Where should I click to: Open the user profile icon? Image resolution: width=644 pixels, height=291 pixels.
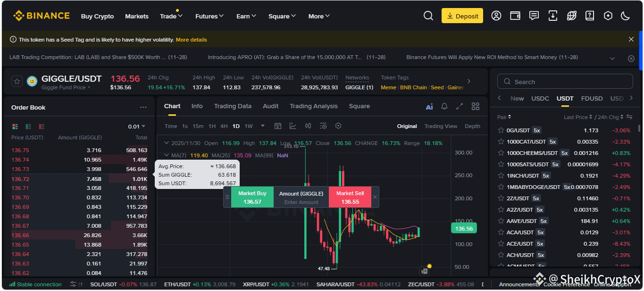pyautogui.click(x=496, y=16)
